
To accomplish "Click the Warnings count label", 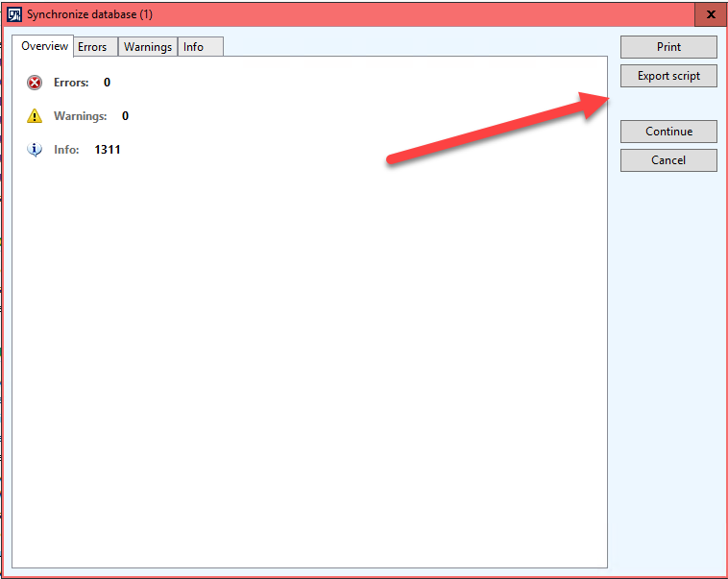I will click(81, 116).
